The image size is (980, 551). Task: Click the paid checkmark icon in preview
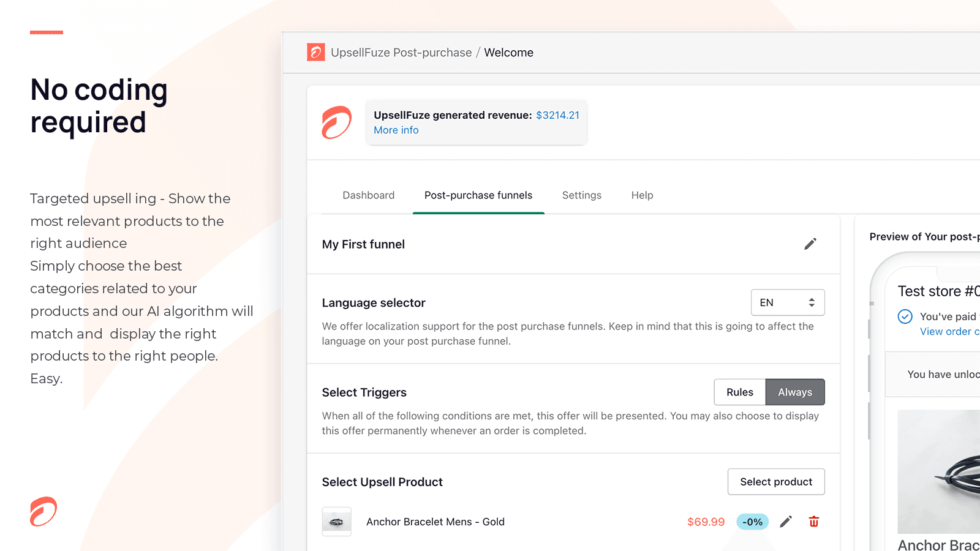coord(905,317)
